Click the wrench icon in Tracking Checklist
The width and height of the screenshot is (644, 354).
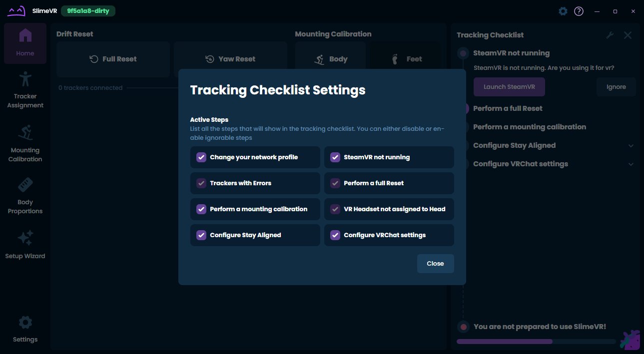(x=610, y=35)
